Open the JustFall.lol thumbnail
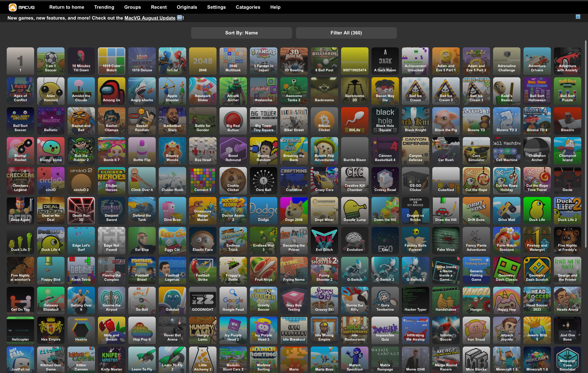588x373 pixels. click(x=20, y=360)
